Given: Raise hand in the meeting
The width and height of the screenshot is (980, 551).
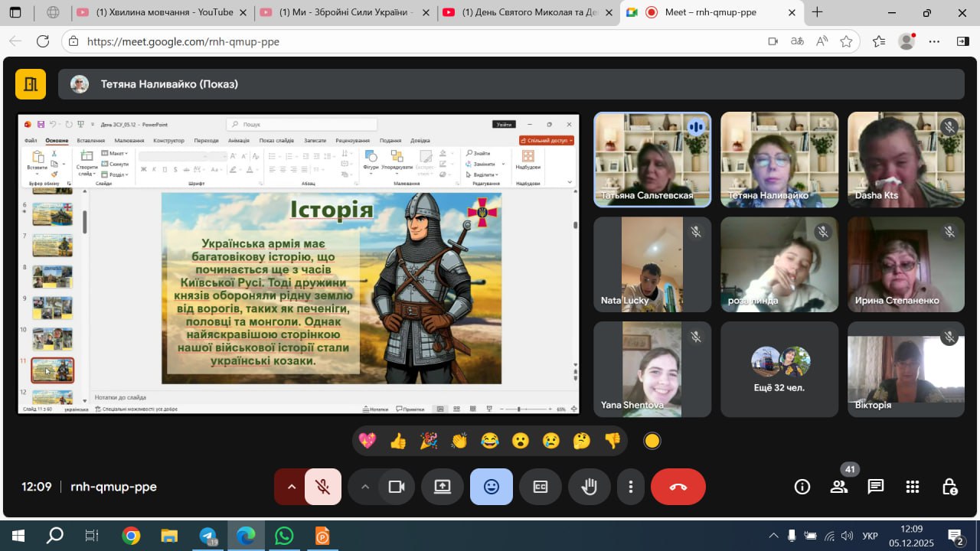Looking at the screenshot, I should click(589, 487).
